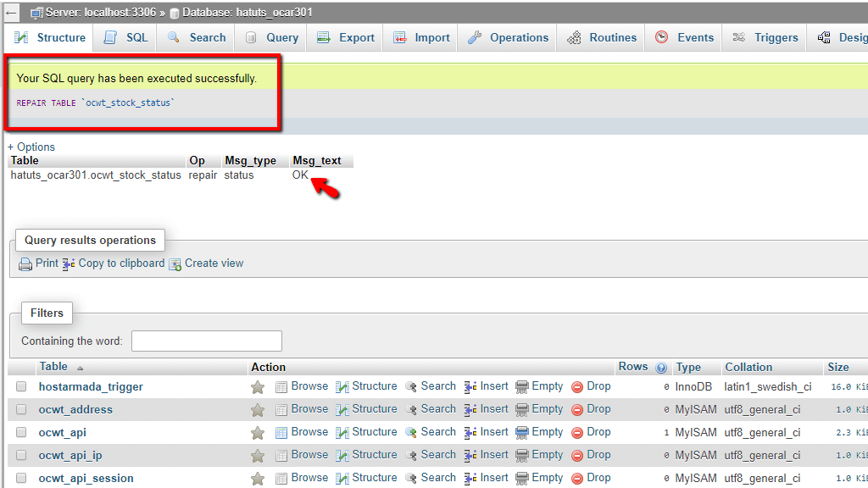Switch to the Triggers tab
The width and height of the screenshot is (868, 488).
click(765, 37)
